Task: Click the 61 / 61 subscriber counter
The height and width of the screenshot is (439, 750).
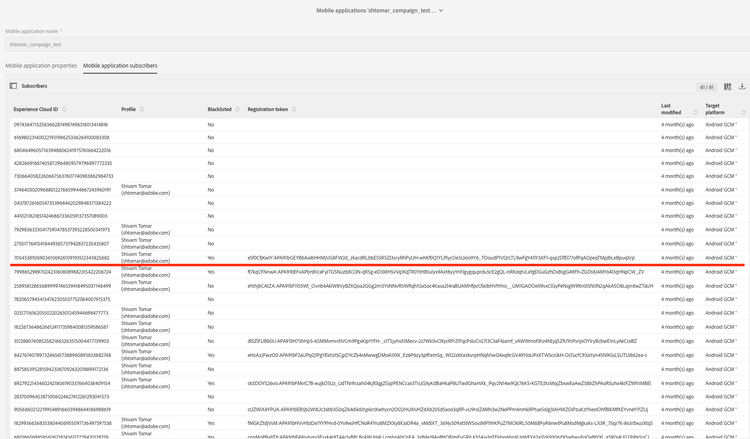Action: [706, 87]
